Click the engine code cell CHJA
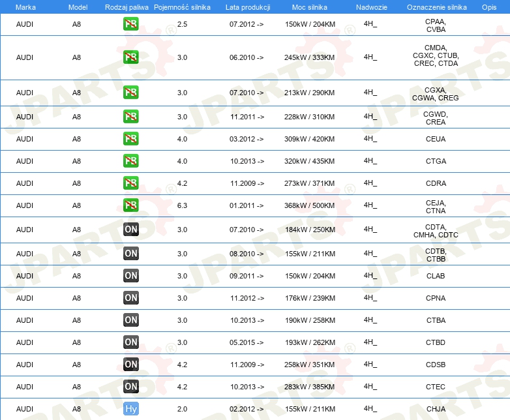Screen dimensions: 510x420 click(x=436, y=409)
